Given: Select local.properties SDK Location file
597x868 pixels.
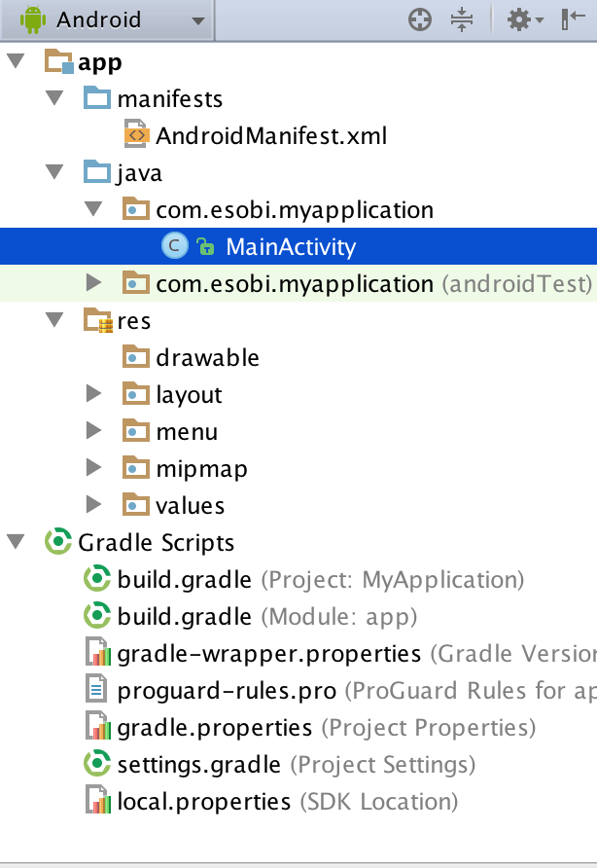Looking at the screenshot, I should pos(203,801).
